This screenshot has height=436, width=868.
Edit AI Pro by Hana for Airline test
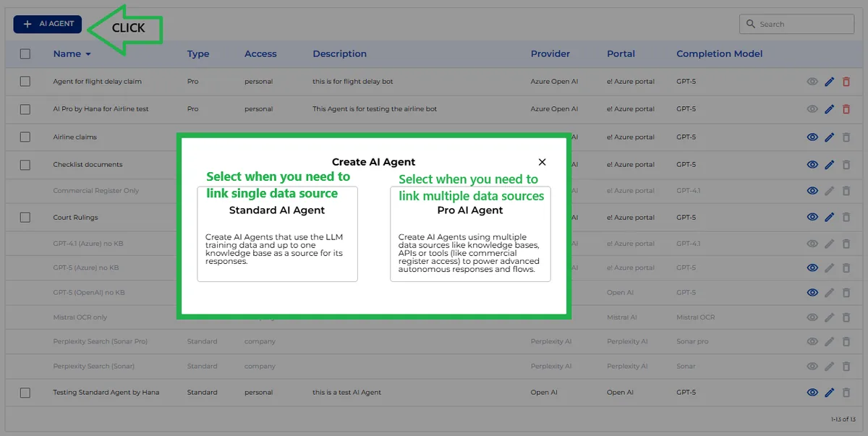pos(830,109)
